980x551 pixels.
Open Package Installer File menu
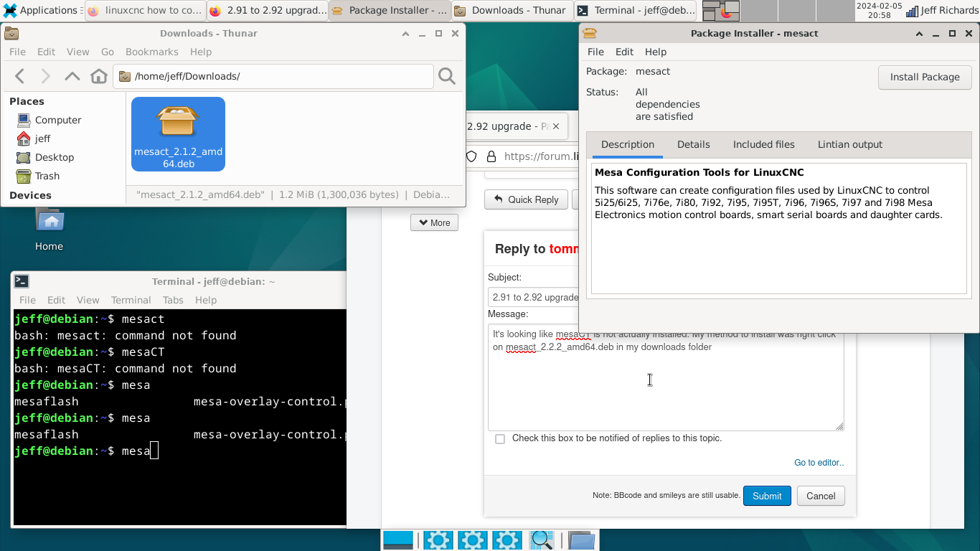coord(595,52)
